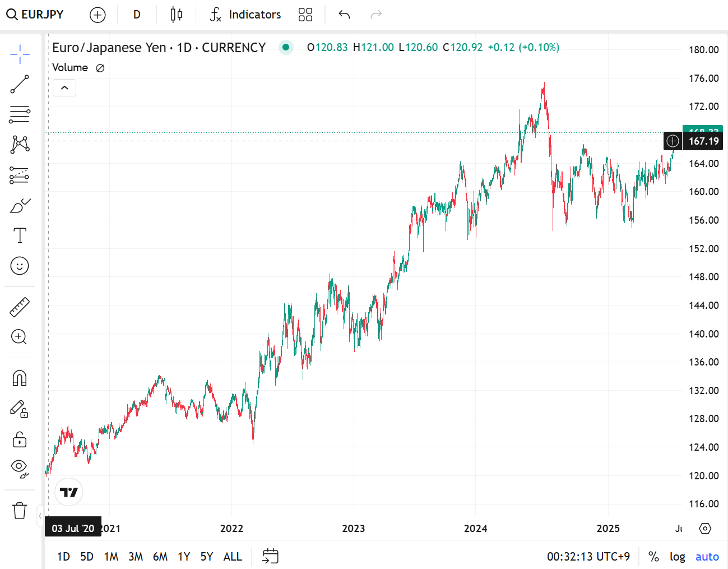
Task: Collapse the indicator legend chevron
Action: (64, 88)
